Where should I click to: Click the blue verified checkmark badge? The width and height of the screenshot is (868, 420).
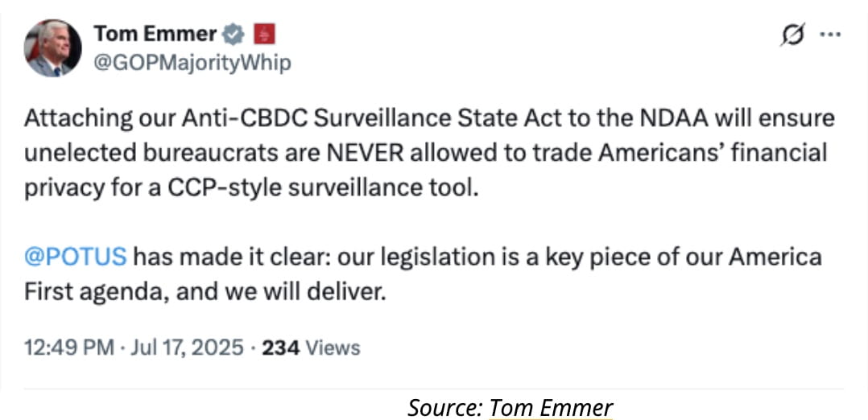[233, 35]
